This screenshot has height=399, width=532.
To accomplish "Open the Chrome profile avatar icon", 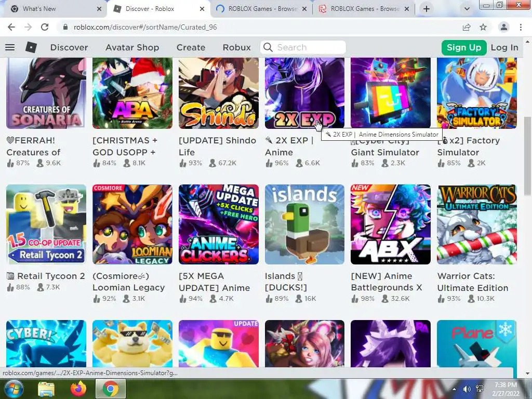I will (504, 27).
